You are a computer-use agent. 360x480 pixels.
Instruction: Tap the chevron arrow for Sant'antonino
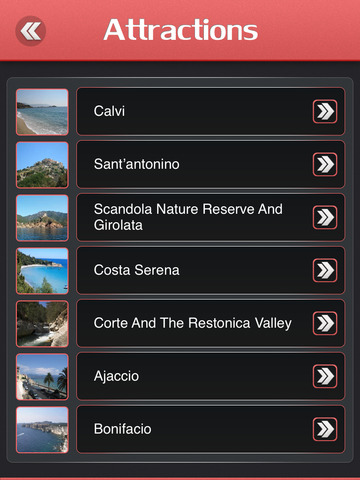tap(325, 164)
